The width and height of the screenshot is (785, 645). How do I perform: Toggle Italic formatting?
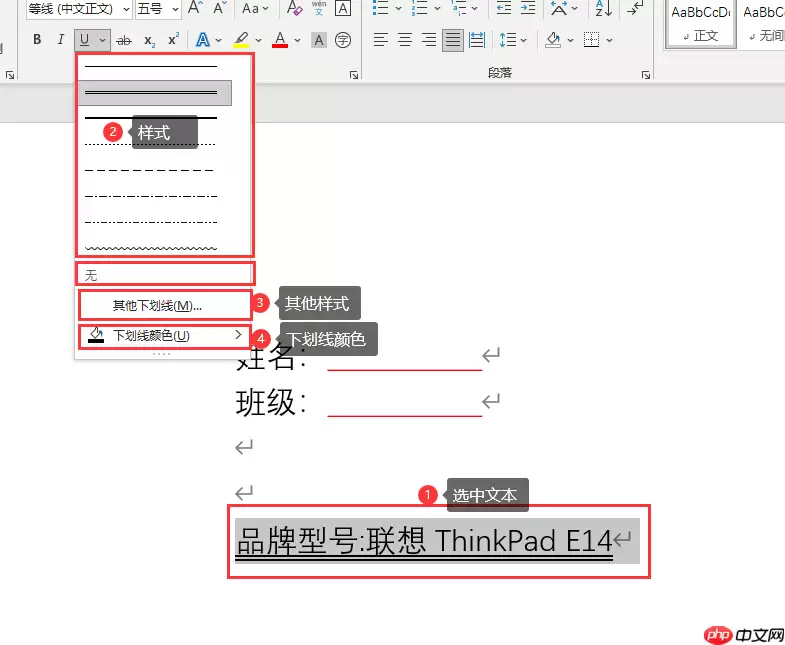click(61, 40)
